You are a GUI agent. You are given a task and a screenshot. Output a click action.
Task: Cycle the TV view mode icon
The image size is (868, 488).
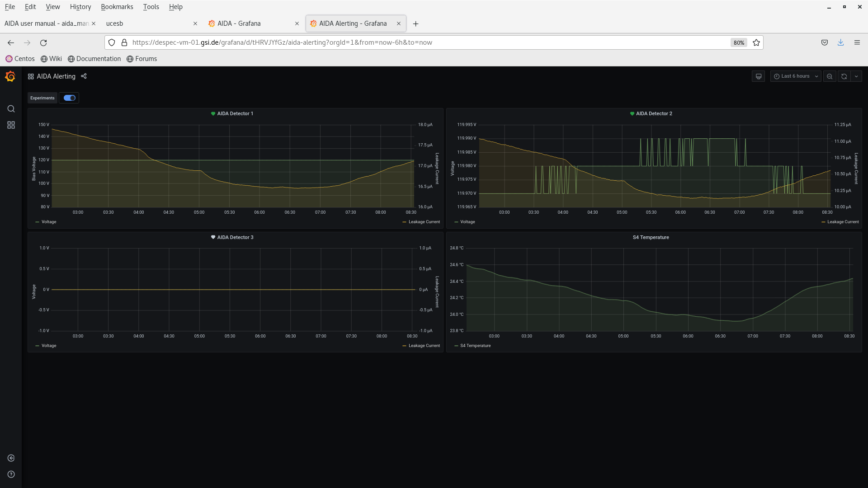tap(759, 76)
